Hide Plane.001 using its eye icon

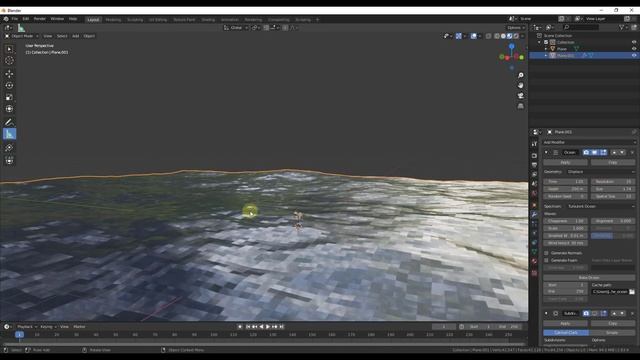point(634,55)
